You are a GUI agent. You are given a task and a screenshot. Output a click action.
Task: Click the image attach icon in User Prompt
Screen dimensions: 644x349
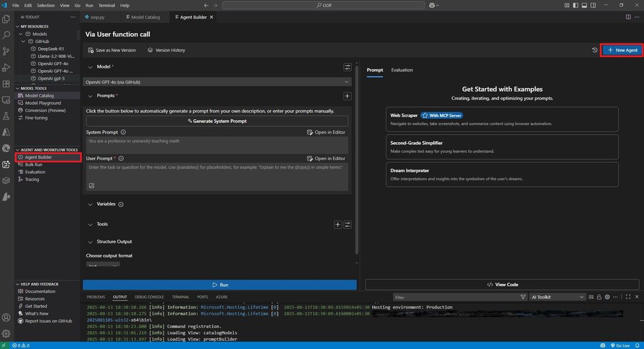click(x=92, y=185)
